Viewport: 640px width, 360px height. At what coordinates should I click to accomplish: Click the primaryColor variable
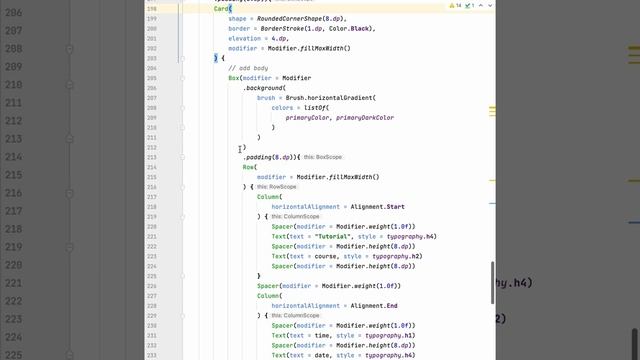tap(307, 118)
